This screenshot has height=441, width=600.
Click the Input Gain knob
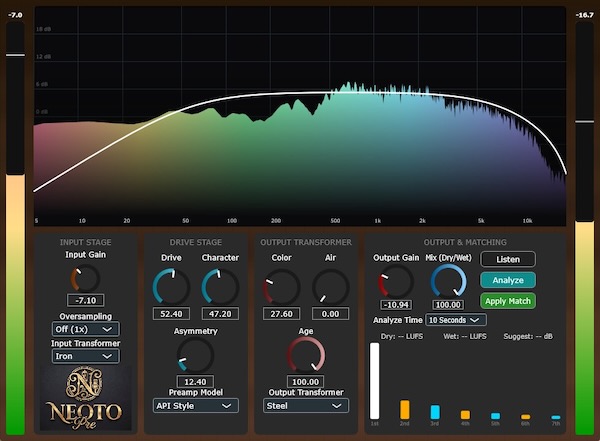point(85,278)
